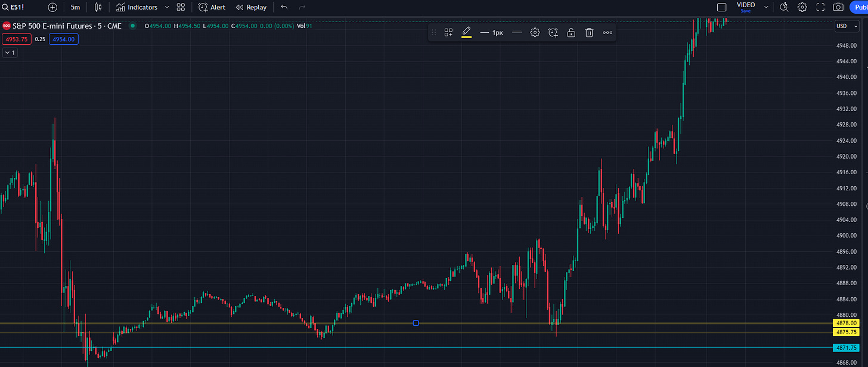Click the green market status dot
Screen dimensions: 868x367
coord(132,26)
